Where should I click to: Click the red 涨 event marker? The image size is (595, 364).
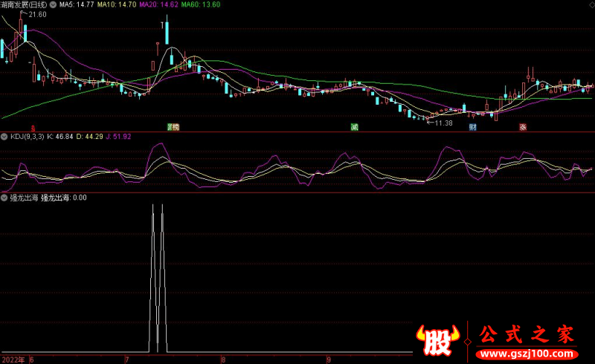pyautogui.click(x=523, y=127)
